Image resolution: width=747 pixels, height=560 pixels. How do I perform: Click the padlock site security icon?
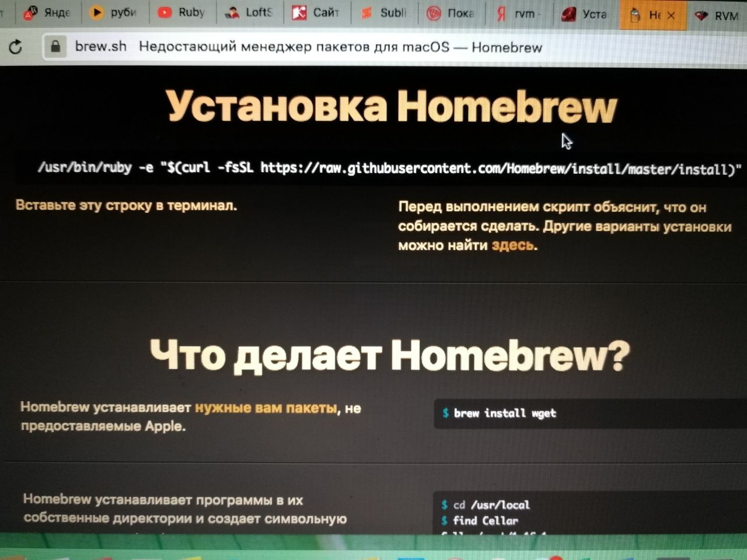[55, 46]
